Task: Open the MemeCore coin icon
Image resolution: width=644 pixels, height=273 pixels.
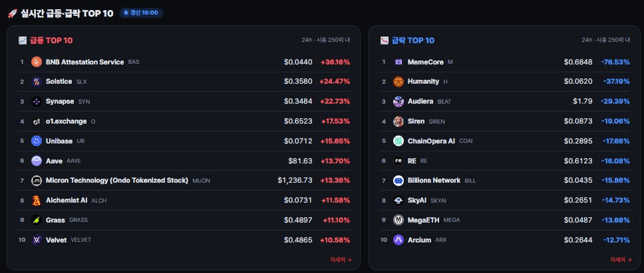Action: 399,62
